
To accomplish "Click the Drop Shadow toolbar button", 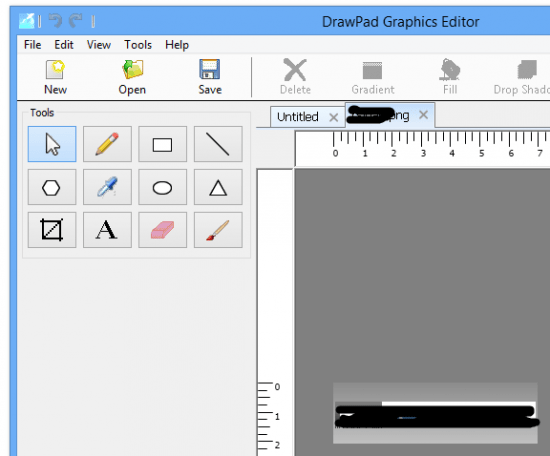I will [521, 77].
